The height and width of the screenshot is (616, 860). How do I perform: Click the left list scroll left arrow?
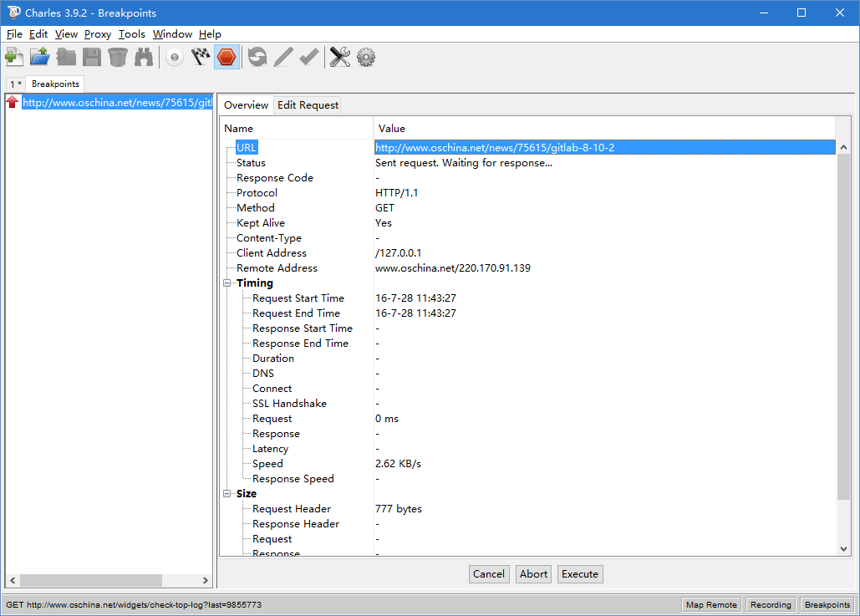[x=13, y=580]
